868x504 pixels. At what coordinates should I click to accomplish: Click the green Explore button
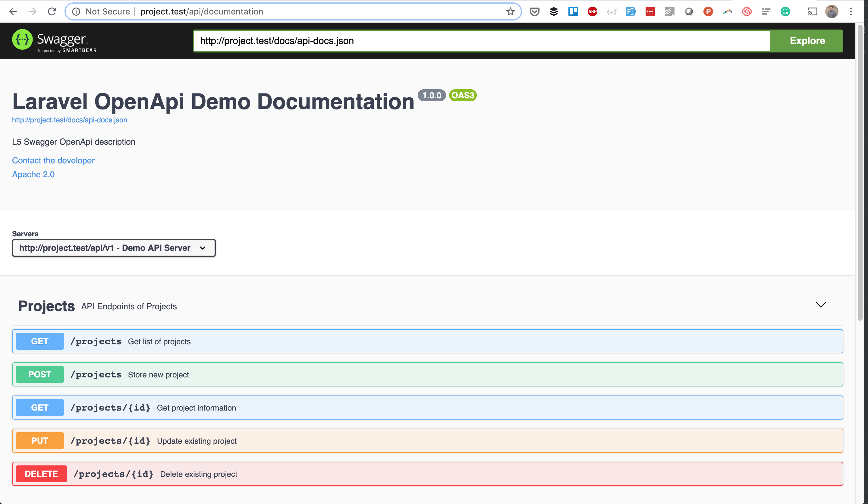click(x=807, y=41)
